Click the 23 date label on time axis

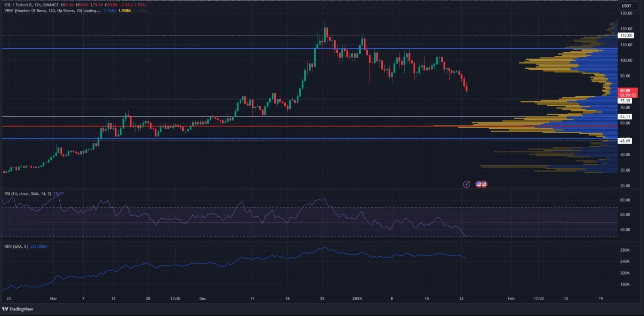click(9, 299)
